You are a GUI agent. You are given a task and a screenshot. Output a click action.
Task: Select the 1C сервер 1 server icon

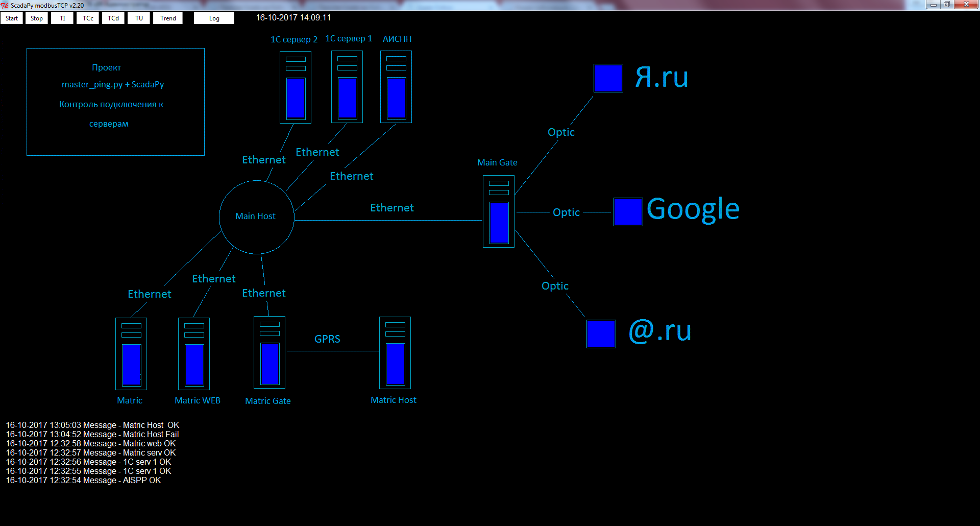(347, 87)
